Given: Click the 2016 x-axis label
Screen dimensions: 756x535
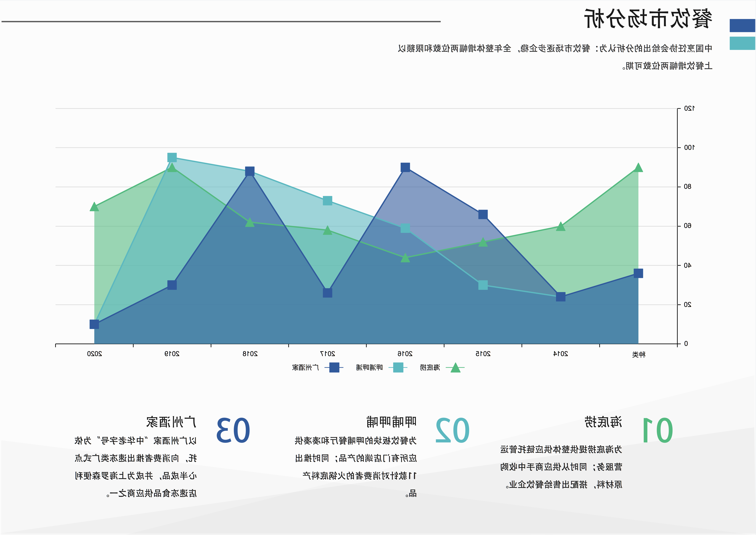Looking at the screenshot, I should pyautogui.click(x=405, y=354).
